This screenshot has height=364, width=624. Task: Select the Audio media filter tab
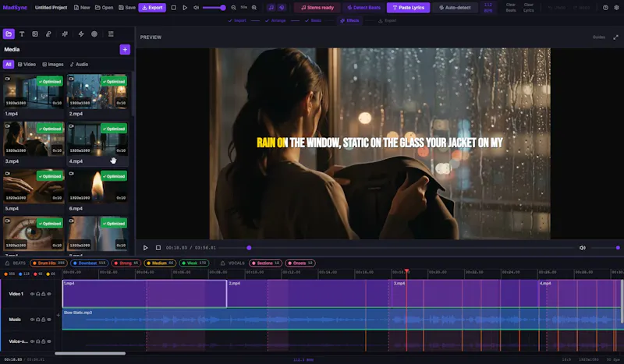79,65
